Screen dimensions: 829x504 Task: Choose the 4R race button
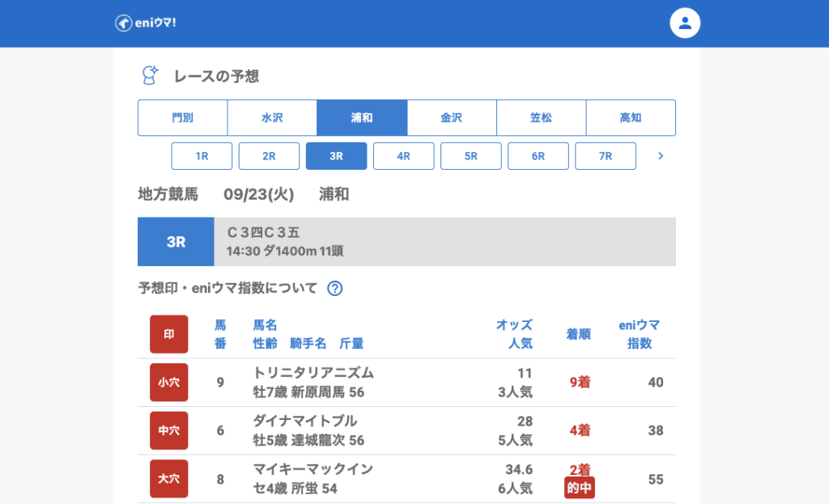(403, 156)
